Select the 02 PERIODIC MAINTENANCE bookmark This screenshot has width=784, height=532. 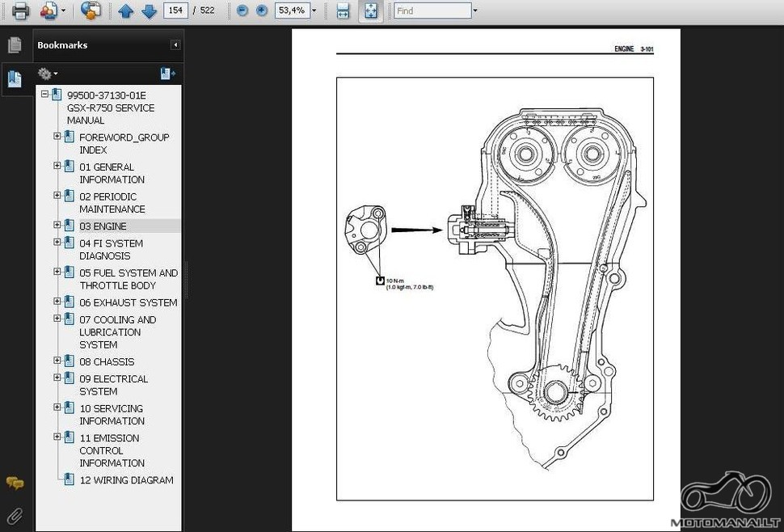pos(112,202)
